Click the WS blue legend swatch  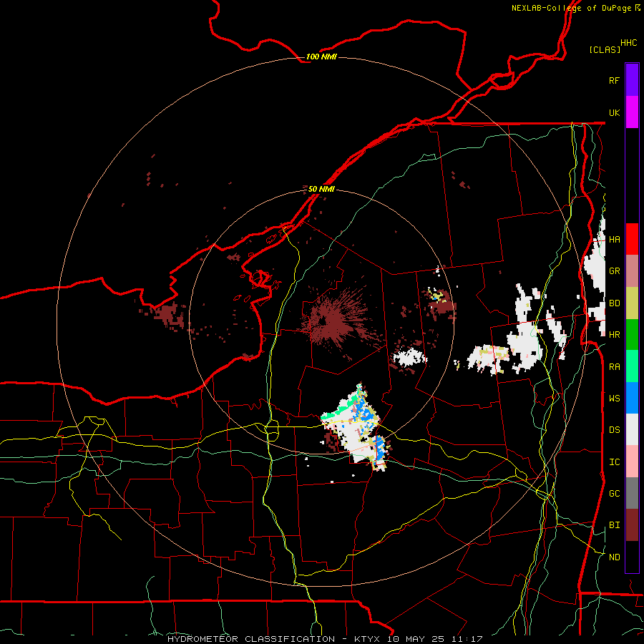pos(632,398)
